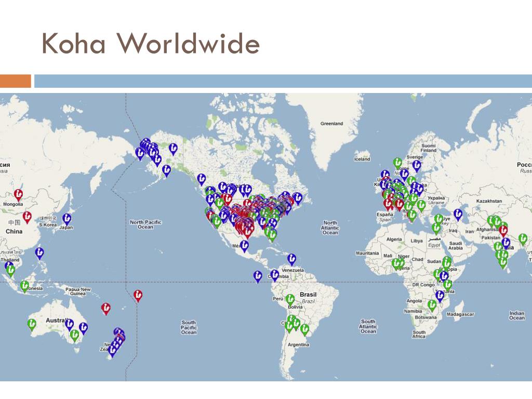Screen dimensions: 532x399
Task: Select the 'Indian Ocean' label
Action: point(517,315)
